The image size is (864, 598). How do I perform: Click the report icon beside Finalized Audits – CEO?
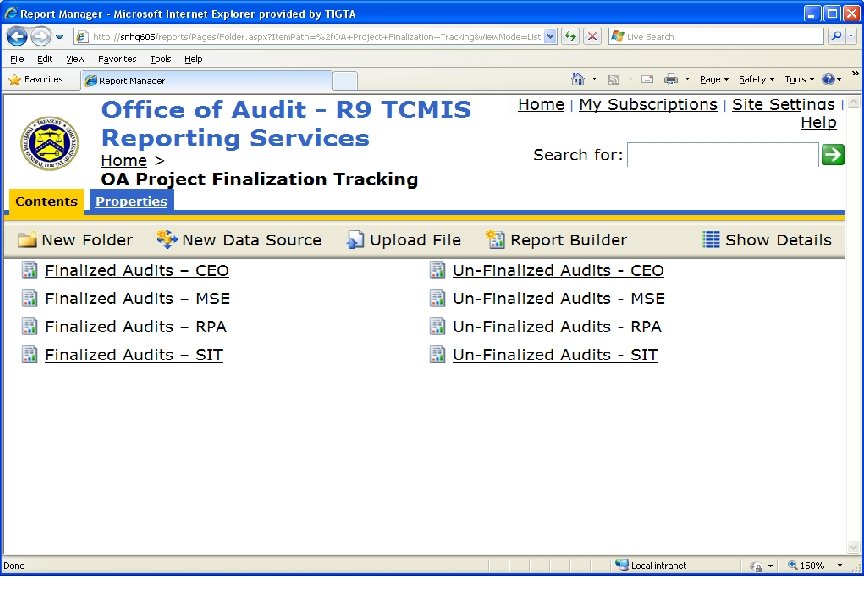point(30,270)
